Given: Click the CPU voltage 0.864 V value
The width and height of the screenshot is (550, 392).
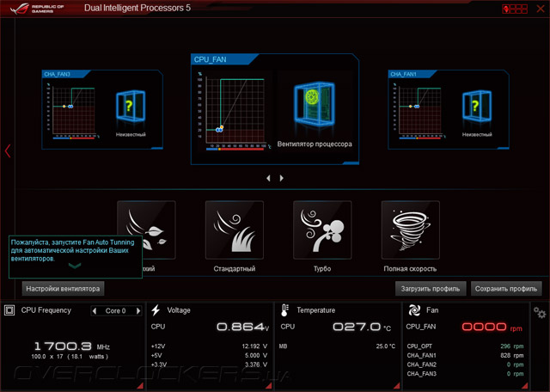Looking at the screenshot, I should pos(242,327).
